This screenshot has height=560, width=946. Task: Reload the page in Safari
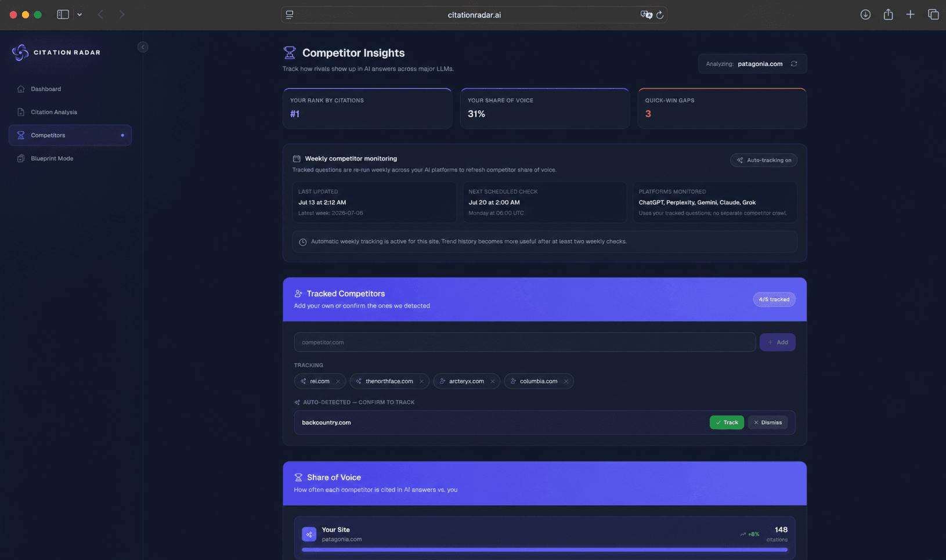pos(660,15)
